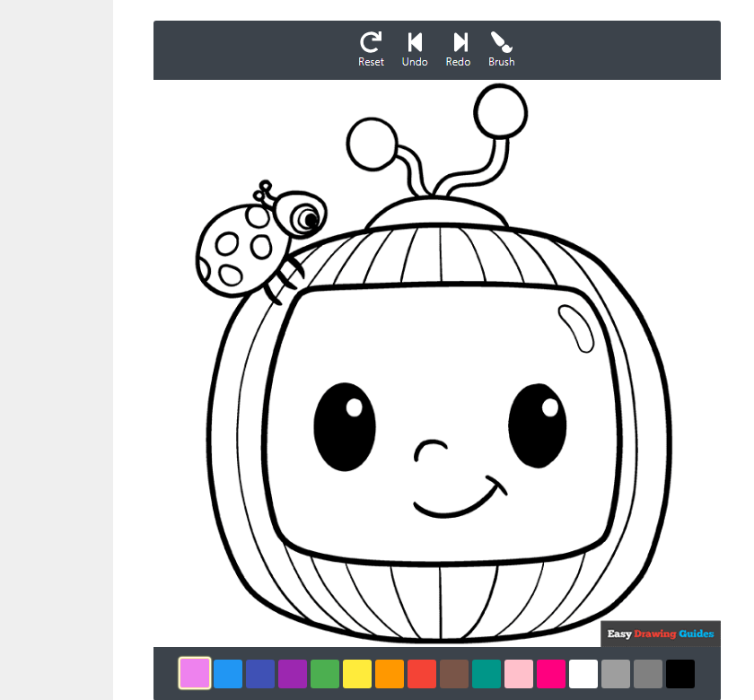The image size is (754, 700).
Task: Choose the black color swatch
Action: click(x=680, y=673)
